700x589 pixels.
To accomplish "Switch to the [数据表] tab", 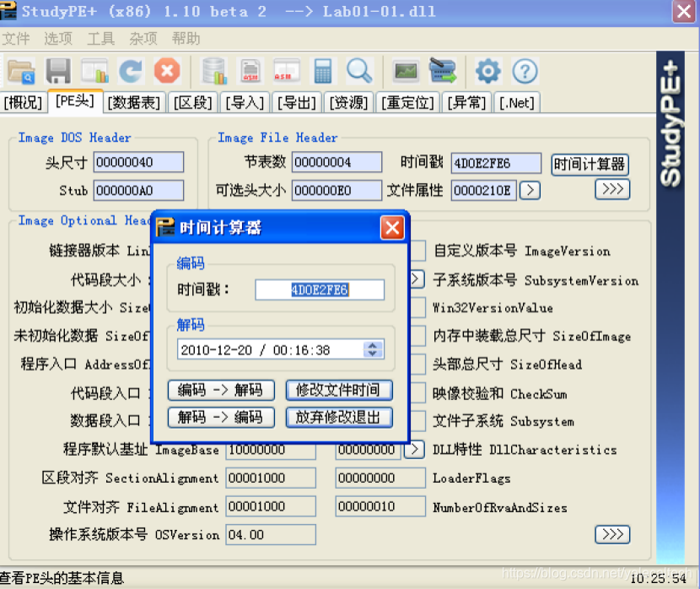I will [134, 103].
